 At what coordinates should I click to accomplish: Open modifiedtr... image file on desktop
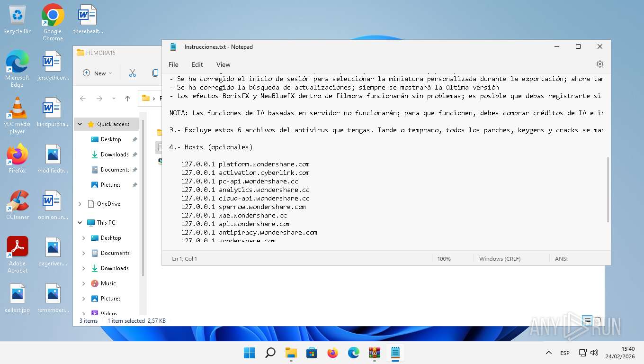tap(53, 159)
